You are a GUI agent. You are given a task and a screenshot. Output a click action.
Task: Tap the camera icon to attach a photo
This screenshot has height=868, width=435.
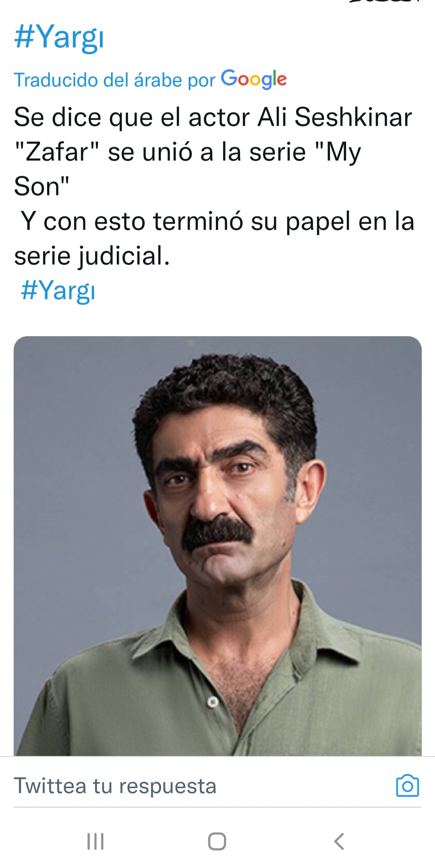(x=408, y=785)
